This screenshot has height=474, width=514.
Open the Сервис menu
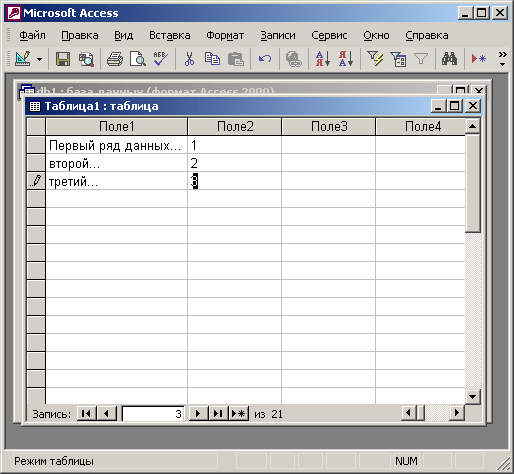[329, 35]
